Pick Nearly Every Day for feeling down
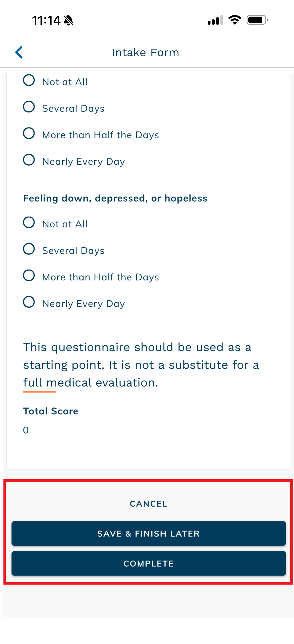The width and height of the screenshot is (294, 644). point(29,302)
